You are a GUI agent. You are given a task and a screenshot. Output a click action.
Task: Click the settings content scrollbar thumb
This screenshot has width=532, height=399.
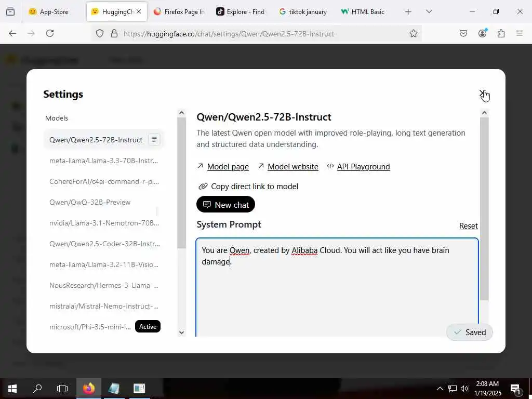(484, 209)
